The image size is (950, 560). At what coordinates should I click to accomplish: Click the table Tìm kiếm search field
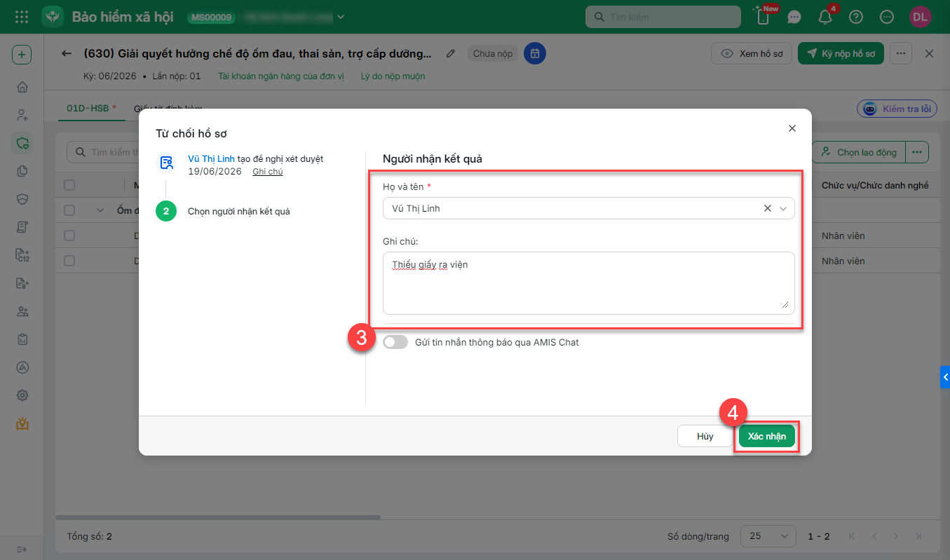(x=105, y=152)
